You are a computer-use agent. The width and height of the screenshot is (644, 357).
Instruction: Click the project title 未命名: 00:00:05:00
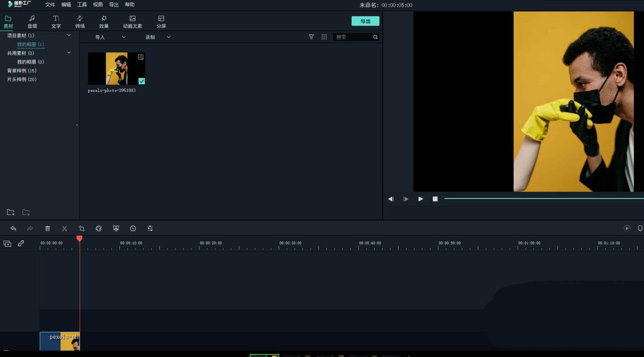(x=386, y=5)
